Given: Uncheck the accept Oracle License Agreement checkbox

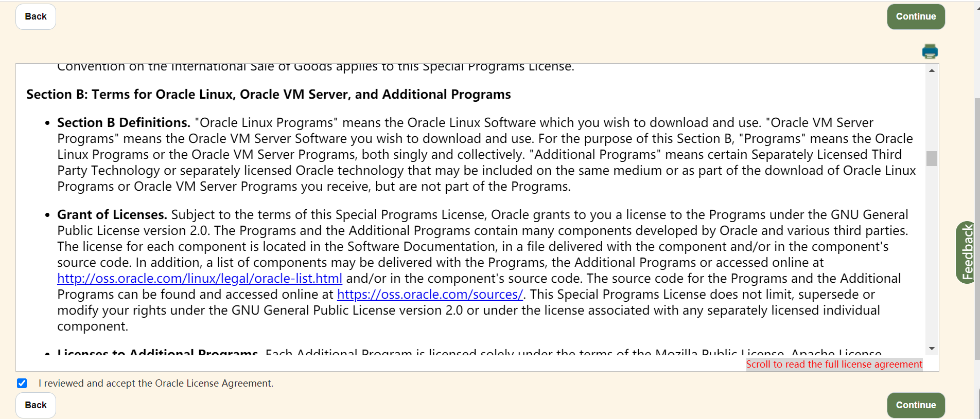Looking at the screenshot, I should [x=22, y=383].
